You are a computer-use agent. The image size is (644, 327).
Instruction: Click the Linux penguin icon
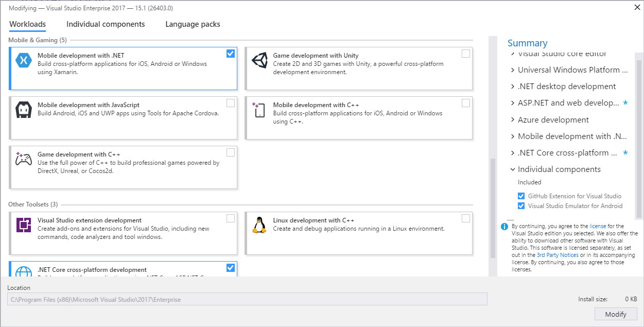pyautogui.click(x=259, y=225)
